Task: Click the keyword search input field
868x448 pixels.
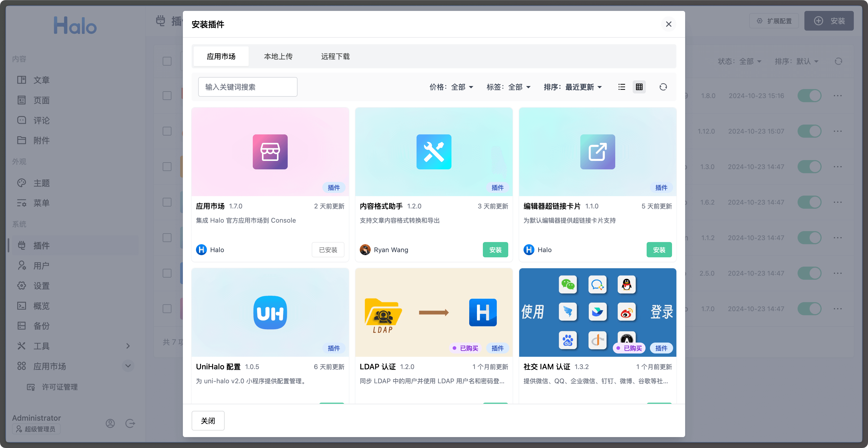Action: coord(248,87)
